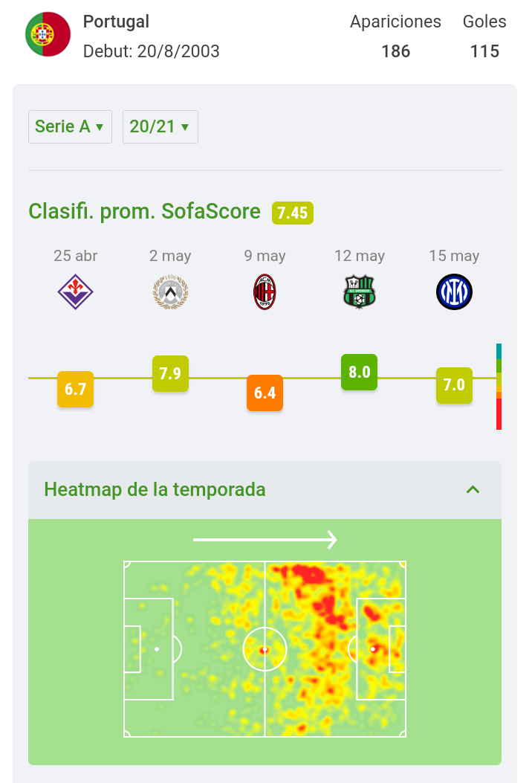Open the Serie A competition dropdown

70,127
